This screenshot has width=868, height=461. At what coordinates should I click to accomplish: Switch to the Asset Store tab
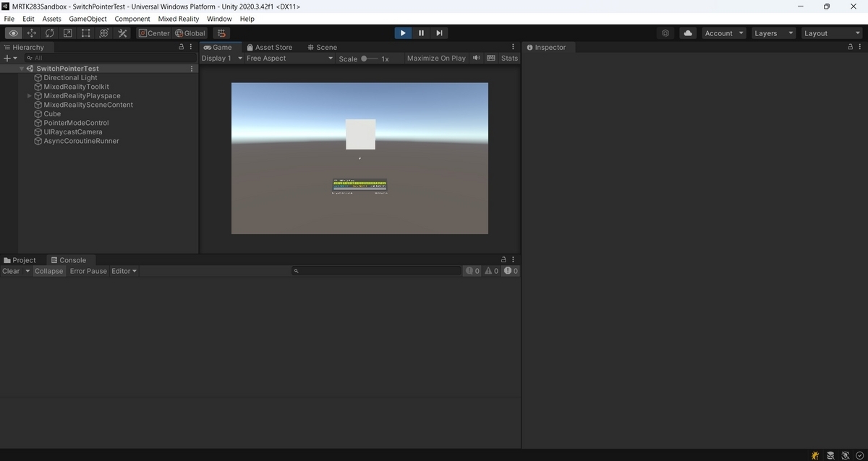[x=269, y=47]
